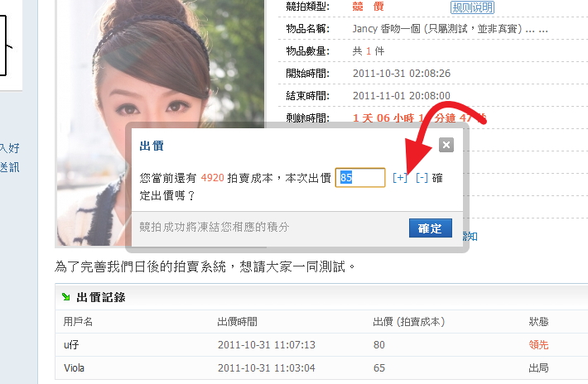The width and height of the screenshot is (588, 384).
Task: Click the 領先 status of u仔
Action: (x=539, y=344)
